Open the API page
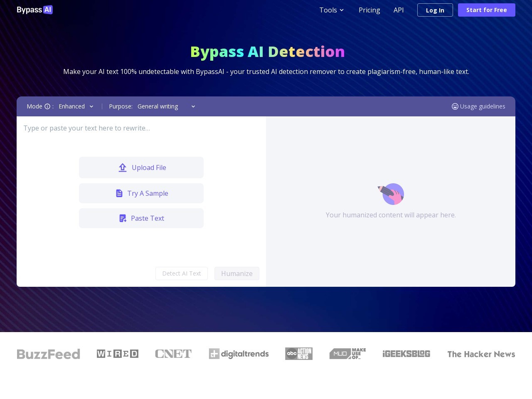The width and height of the screenshot is (532, 399). 399,10
